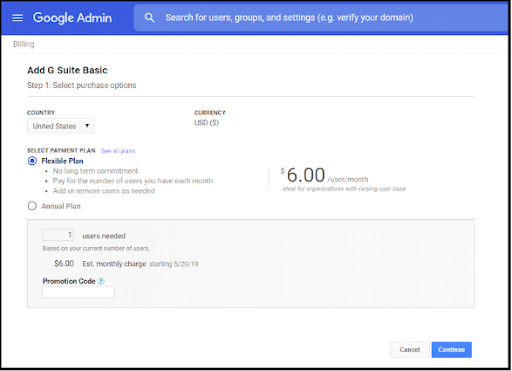Open the See all plans link
512x371 pixels.
click(118, 151)
